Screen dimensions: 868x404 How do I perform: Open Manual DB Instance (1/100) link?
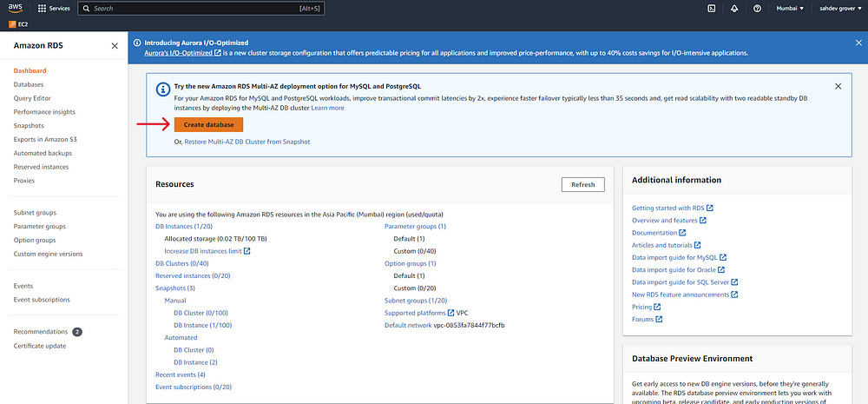[202, 325]
